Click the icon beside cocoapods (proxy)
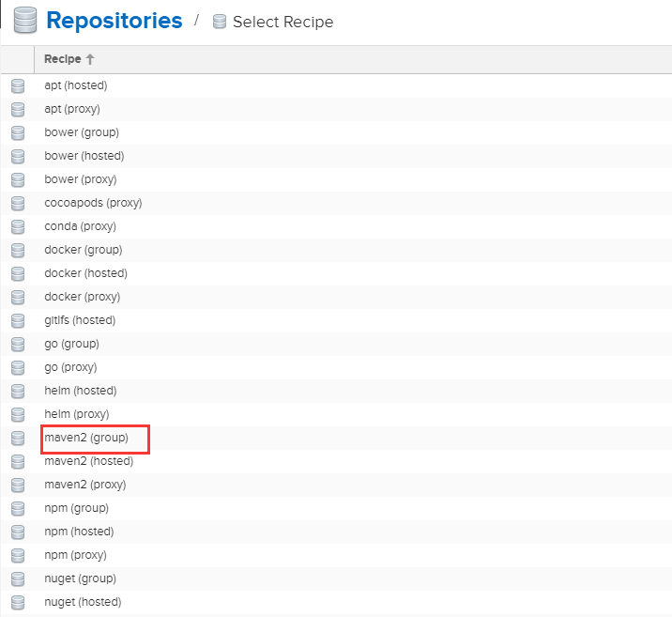 click(x=17, y=203)
